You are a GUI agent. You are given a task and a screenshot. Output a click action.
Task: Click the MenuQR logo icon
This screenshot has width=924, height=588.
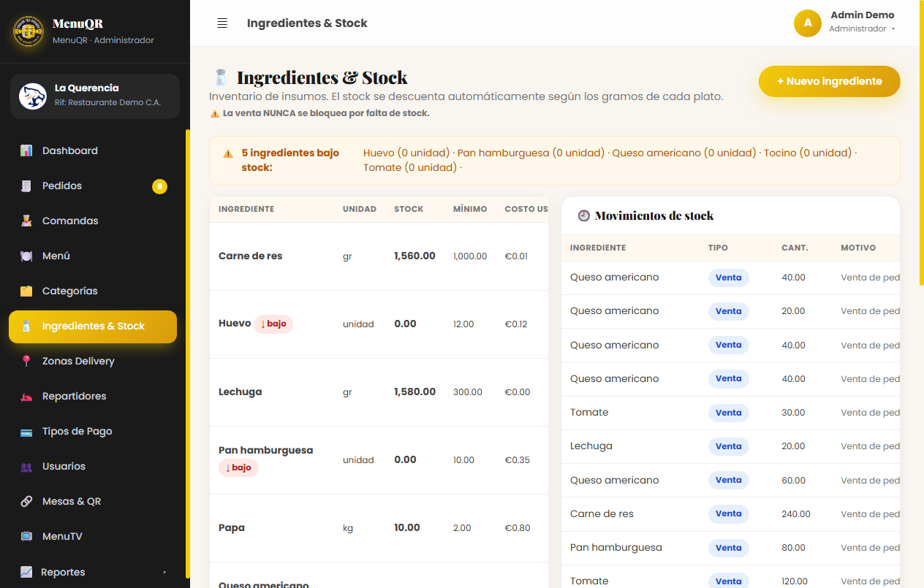29,31
